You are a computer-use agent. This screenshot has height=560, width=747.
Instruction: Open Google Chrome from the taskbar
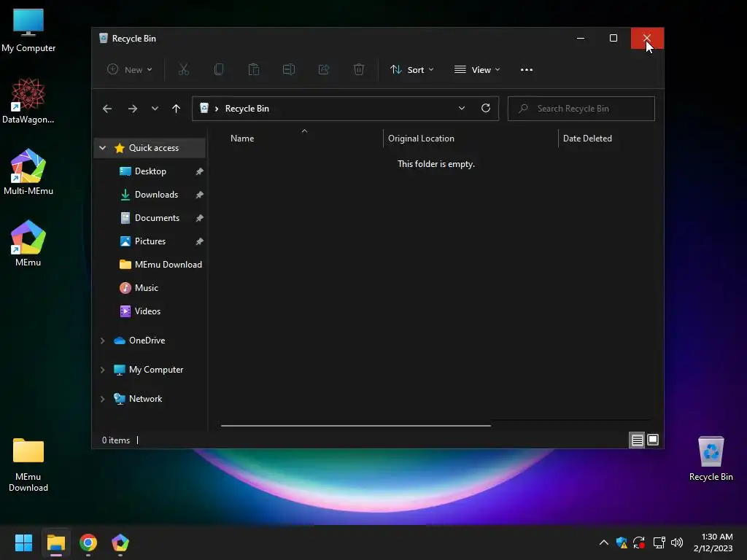pos(88,542)
